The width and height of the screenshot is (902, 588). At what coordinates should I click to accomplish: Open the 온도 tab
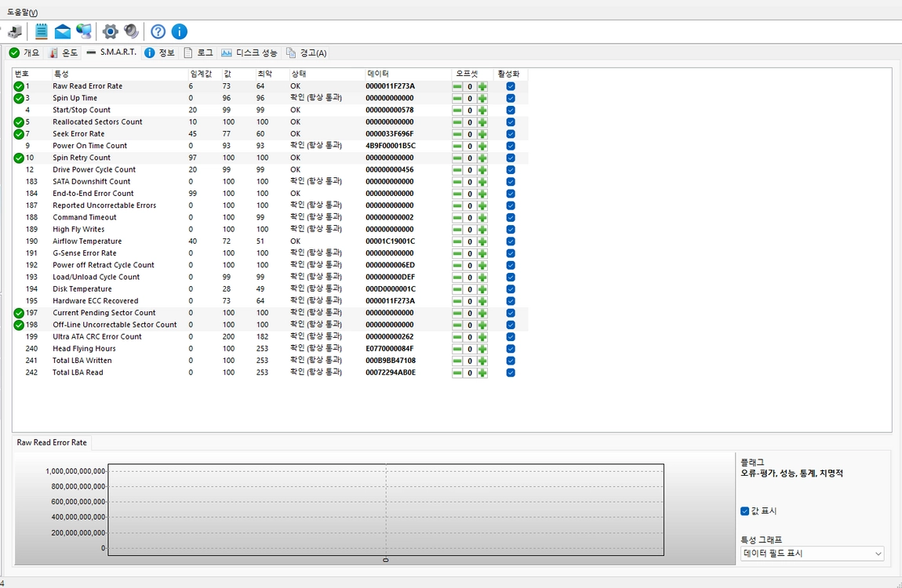(64, 53)
